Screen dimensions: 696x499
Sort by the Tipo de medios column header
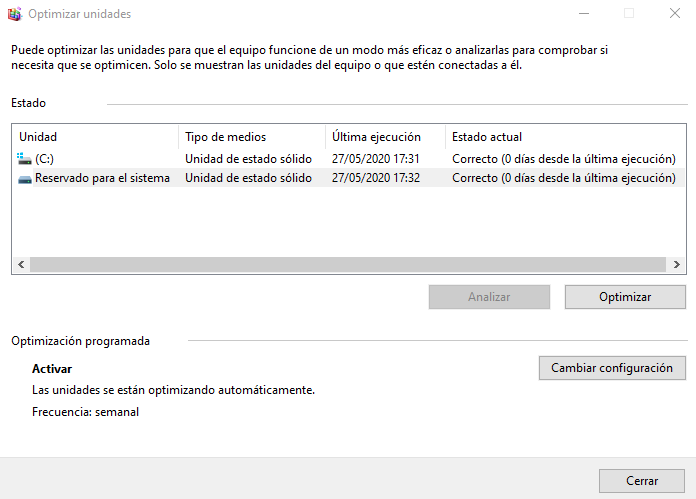click(225, 137)
